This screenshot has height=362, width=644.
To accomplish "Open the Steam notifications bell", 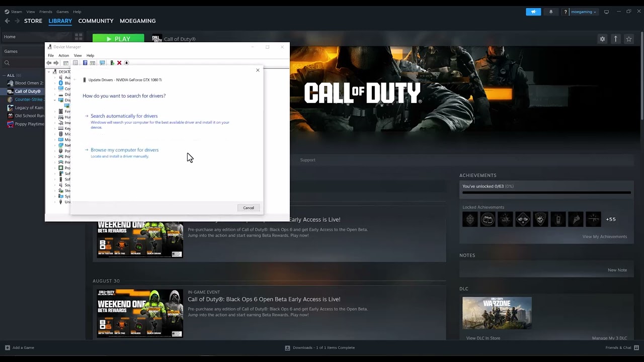I will (551, 12).
